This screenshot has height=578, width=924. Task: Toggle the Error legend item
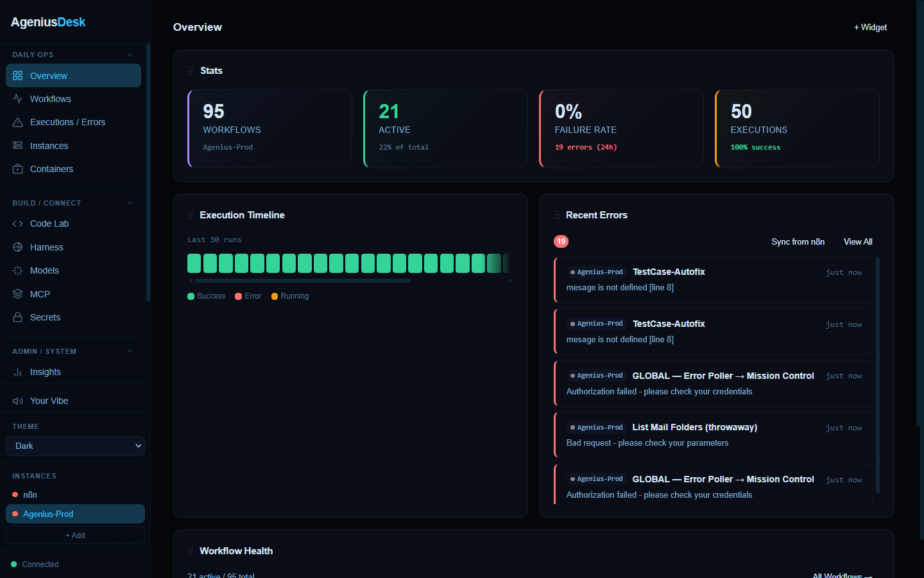tap(248, 296)
